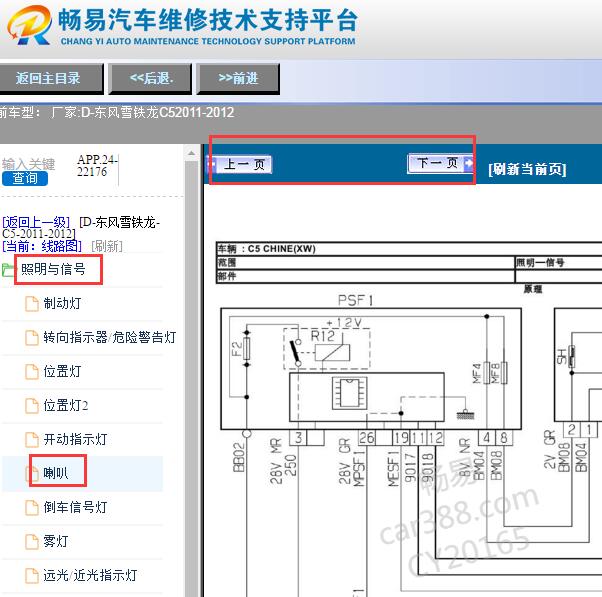Click document icon beside 位置灯2
Screen dimensions: 602x597
[x=32, y=406]
